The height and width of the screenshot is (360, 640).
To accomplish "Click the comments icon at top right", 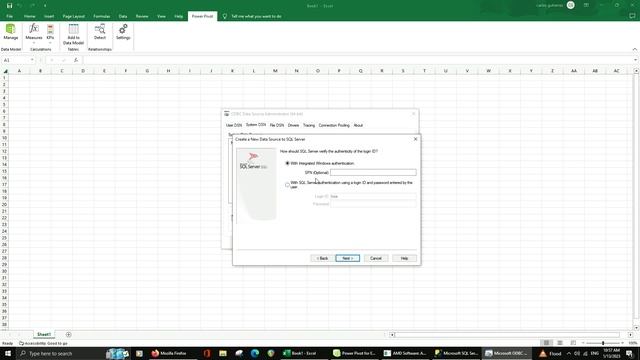I will [632, 16].
